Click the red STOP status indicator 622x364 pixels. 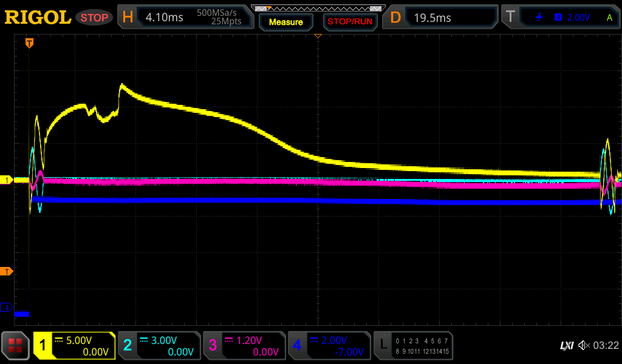94,18
